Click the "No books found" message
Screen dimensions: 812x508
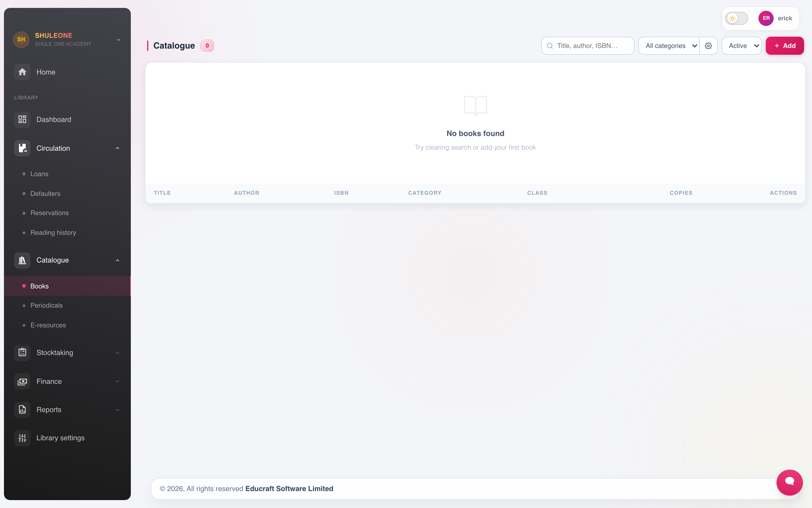pyautogui.click(x=475, y=133)
